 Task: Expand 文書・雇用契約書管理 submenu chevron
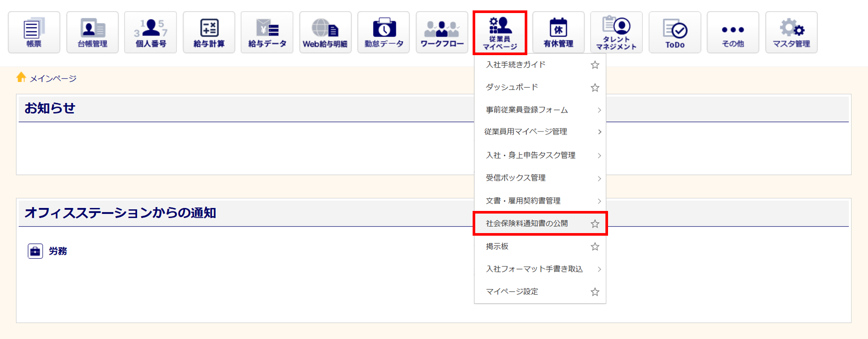pyautogui.click(x=599, y=201)
